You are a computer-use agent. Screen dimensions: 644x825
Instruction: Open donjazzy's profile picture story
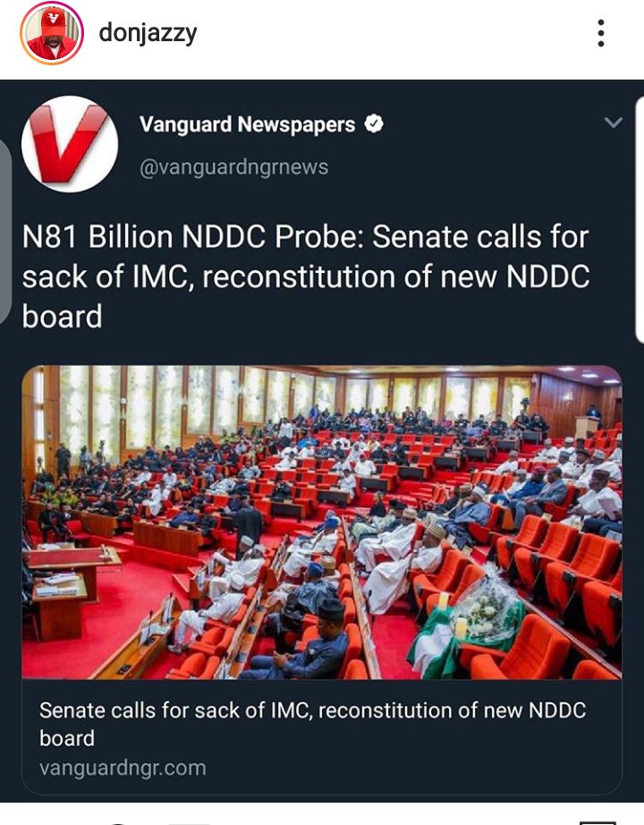click(x=52, y=34)
